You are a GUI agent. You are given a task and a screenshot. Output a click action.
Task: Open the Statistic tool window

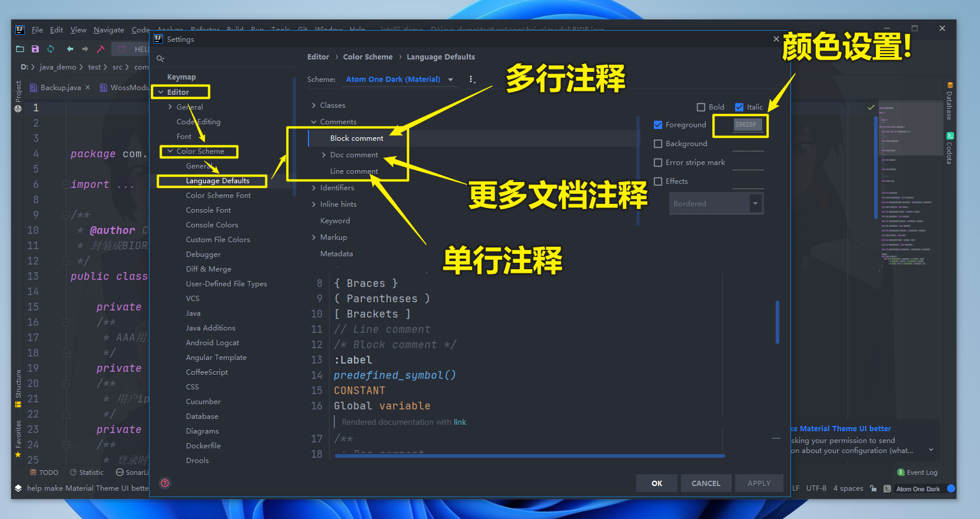87,472
